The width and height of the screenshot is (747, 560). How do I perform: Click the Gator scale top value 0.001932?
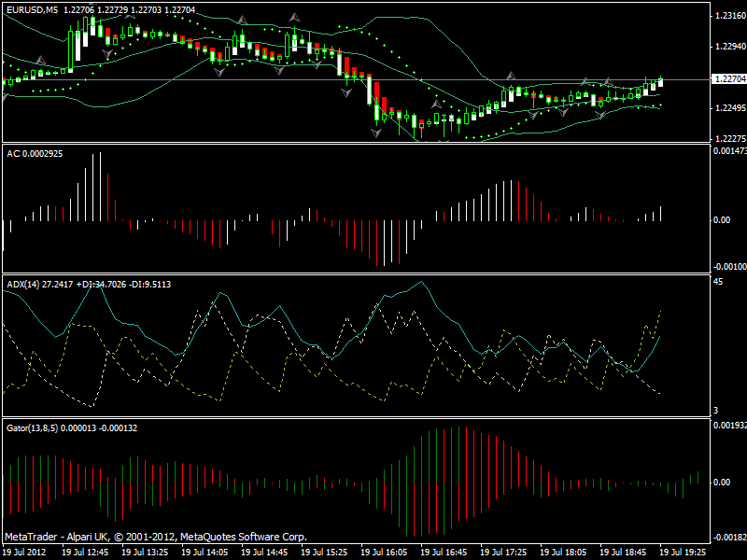pyautogui.click(x=729, y=426)
